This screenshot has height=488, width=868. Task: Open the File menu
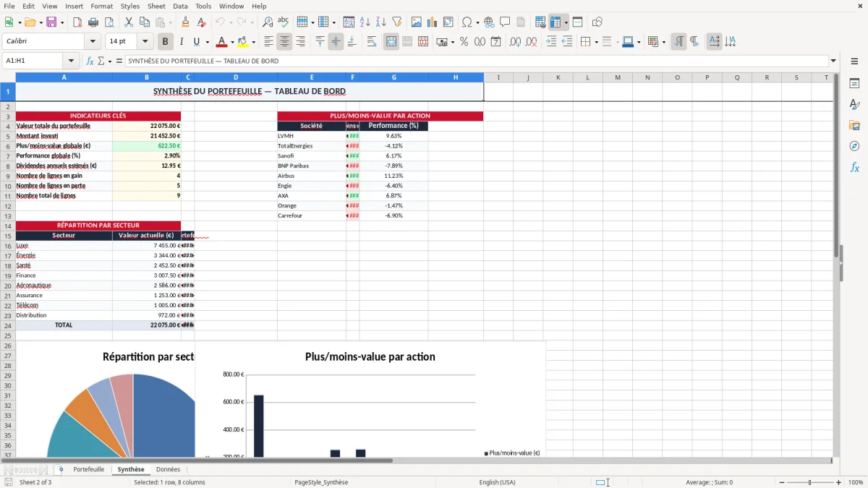pos(9,6)
